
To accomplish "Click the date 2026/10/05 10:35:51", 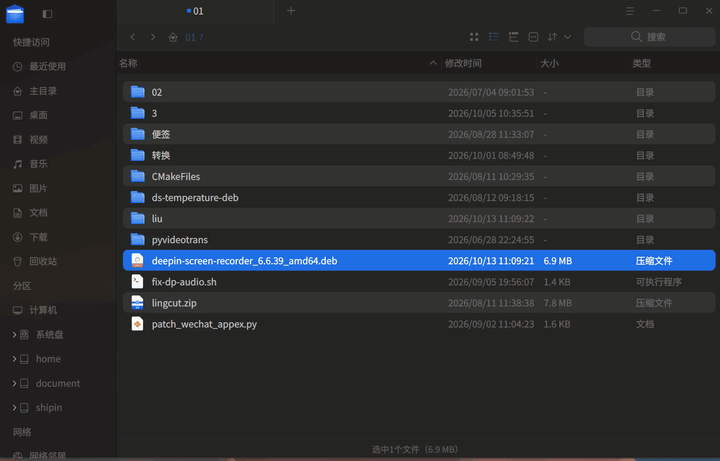I will pyautogui.click(x=491, y=113).
